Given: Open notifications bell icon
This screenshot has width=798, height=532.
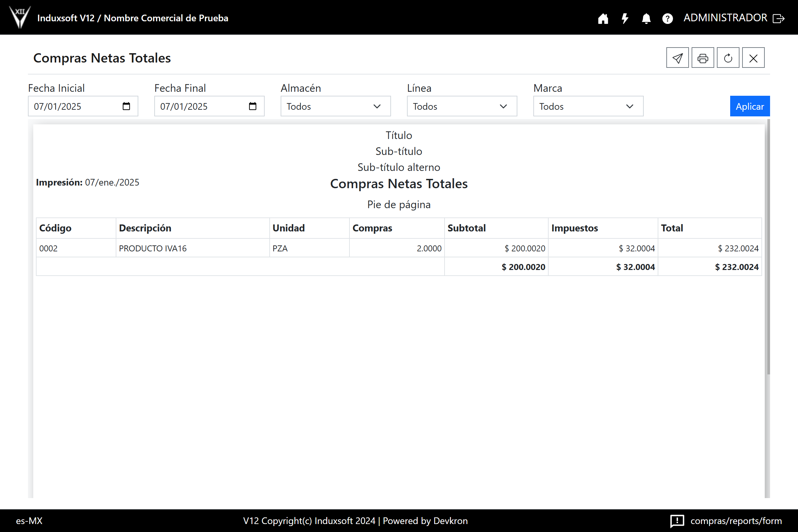Looking at the screenshot, I should click(x=646, y=18).
